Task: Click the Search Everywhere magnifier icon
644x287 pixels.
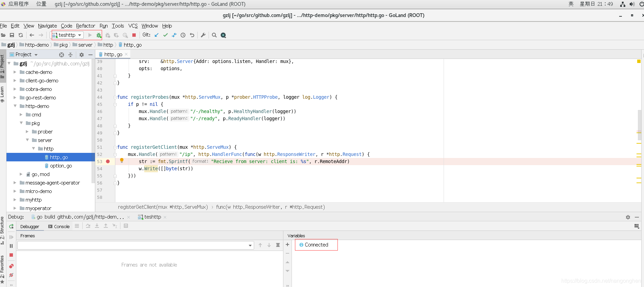Action: tap(214, 35)
